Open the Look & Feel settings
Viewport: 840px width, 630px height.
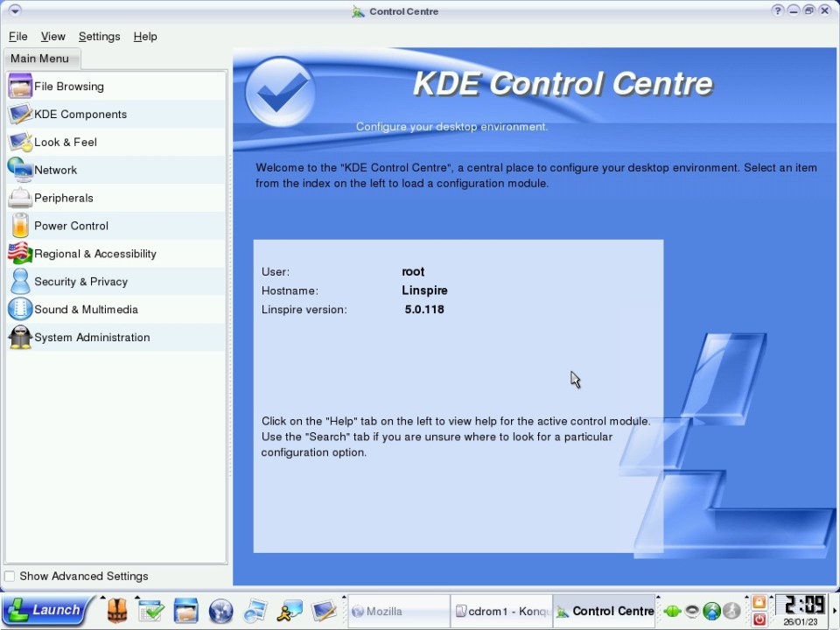pos(65,143)
